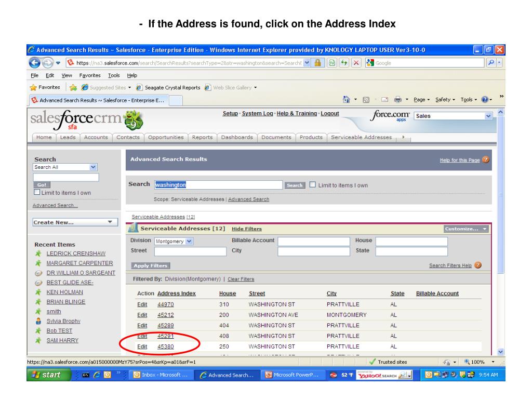Click the Stop loading red X icon

[x=356, y=63]
